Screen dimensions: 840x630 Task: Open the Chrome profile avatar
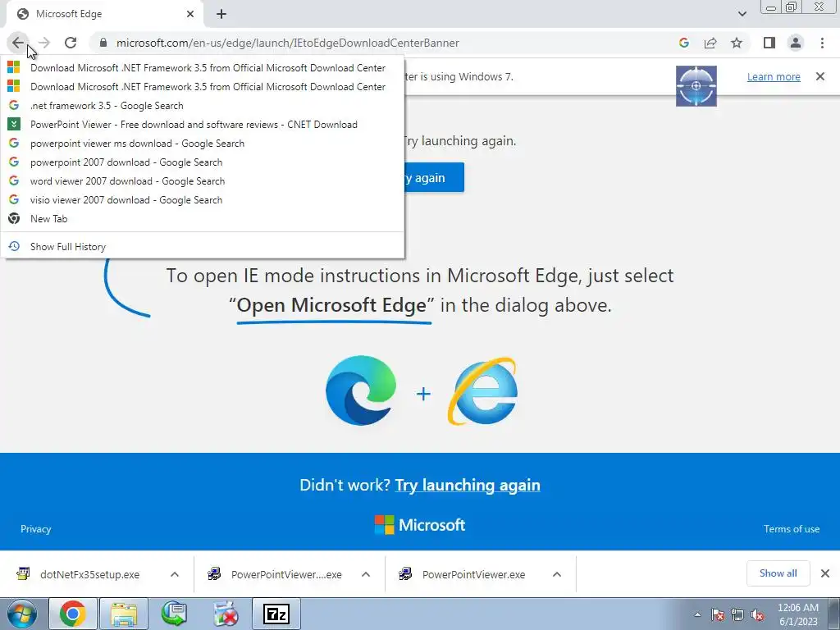[x=796, y=43]
